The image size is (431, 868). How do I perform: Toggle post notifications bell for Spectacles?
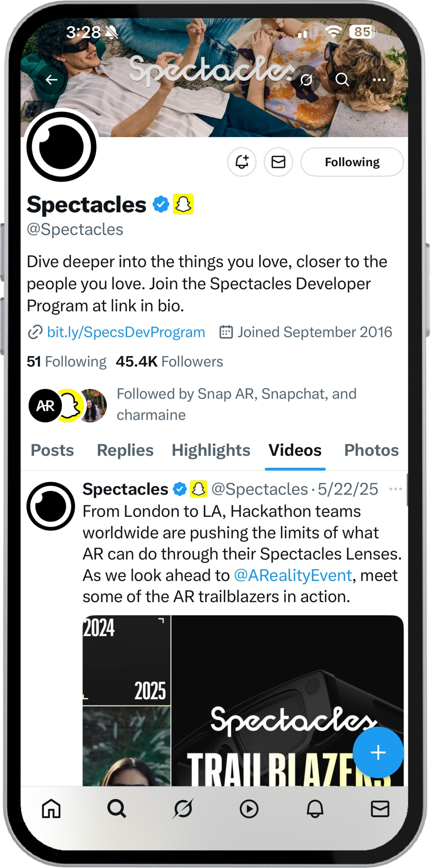tap(242, 162)
